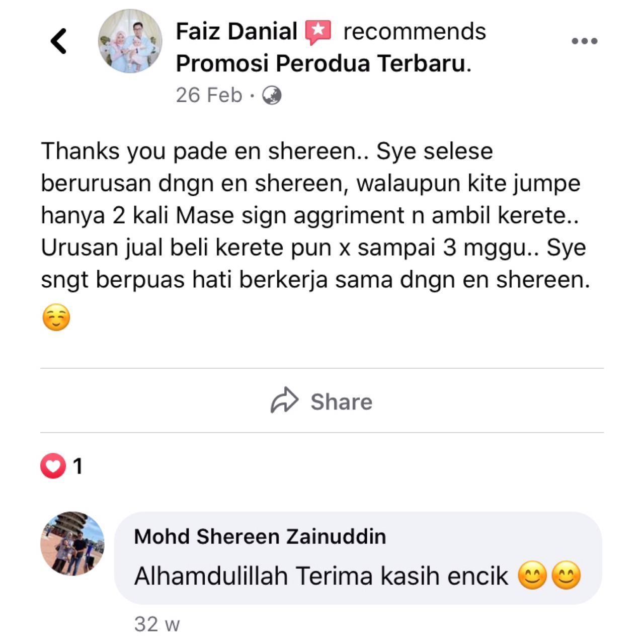The width and height of the screenshot is (644, 644).
Task: Open Mohd Shereen Zainuddin's avatar
Action: (72, 544)
